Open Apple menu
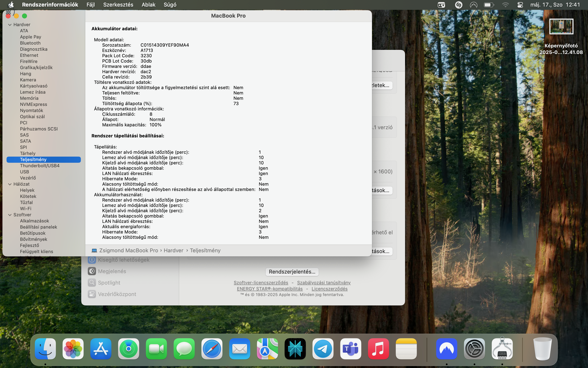The height and width of the screenshot is (368, 588). (11, 5)
